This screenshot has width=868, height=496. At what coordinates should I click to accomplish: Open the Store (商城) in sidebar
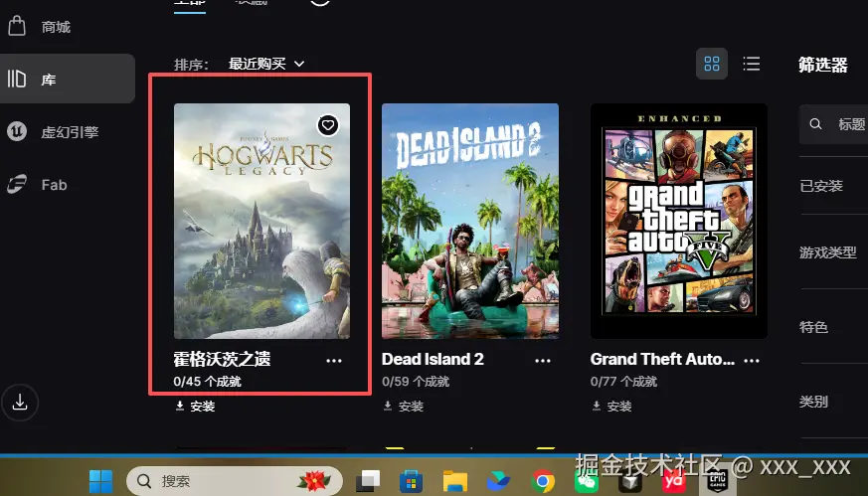[56, 27]
